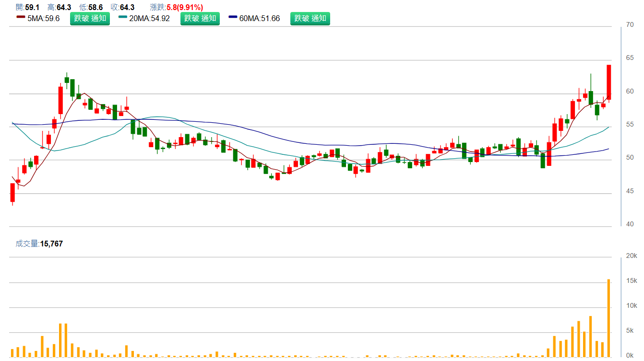Click the 50 label on the price axis
Screen dimensions: 644x361
click(x=630, y=158)
